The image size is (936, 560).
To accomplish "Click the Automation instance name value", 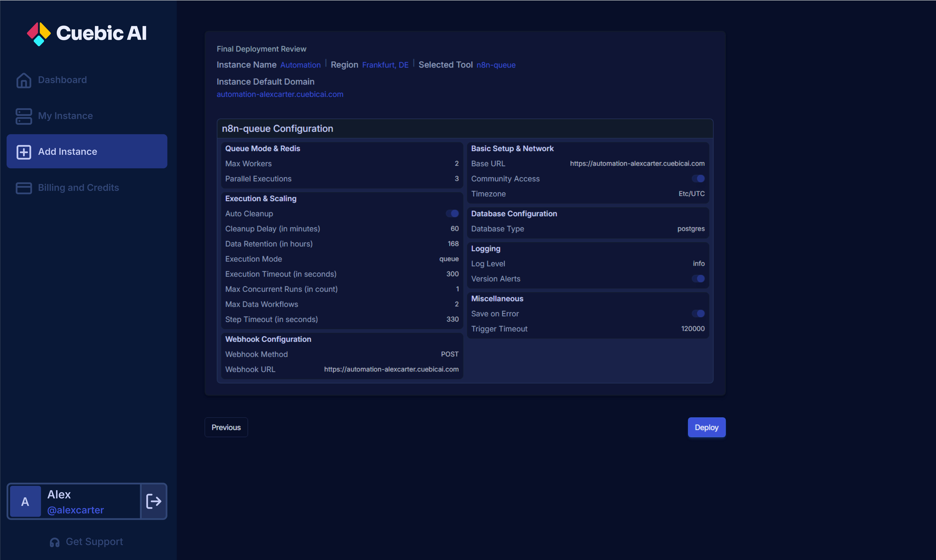I will click(x=300, y=65).
